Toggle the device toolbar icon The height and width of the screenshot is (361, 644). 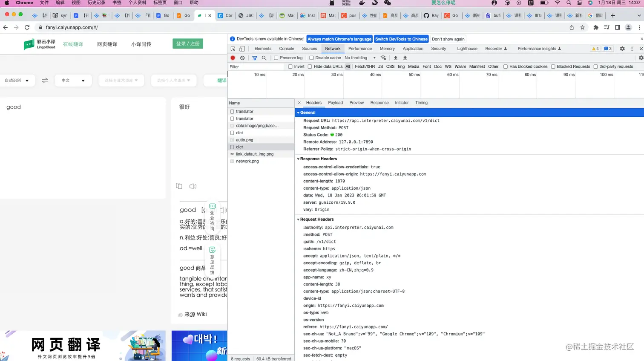[242, 49]
